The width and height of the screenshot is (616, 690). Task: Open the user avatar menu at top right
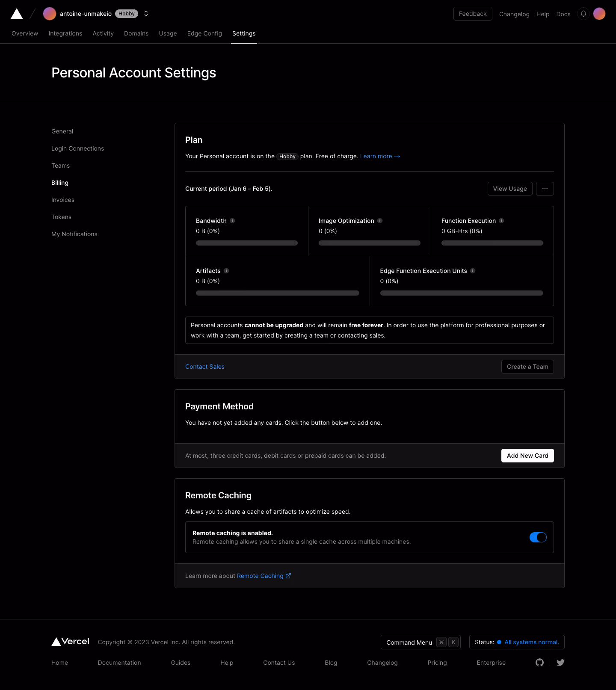tap(599, 14)
